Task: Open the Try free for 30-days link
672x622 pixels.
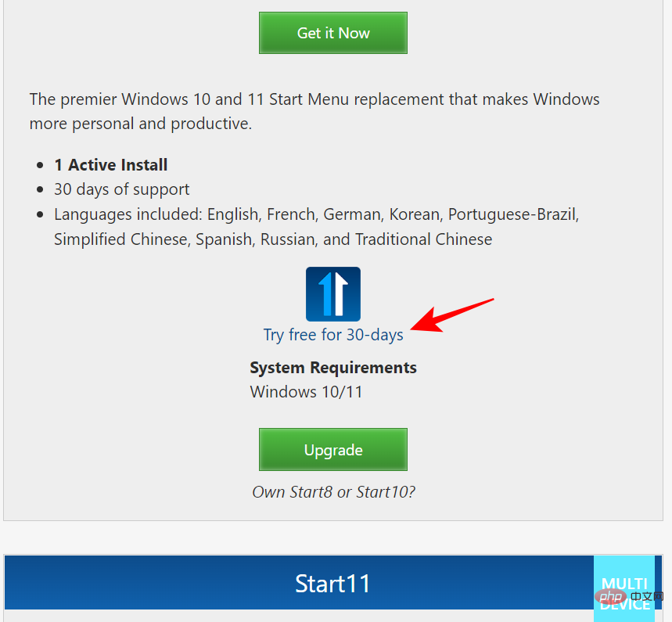Action: (x=333, y=335)
